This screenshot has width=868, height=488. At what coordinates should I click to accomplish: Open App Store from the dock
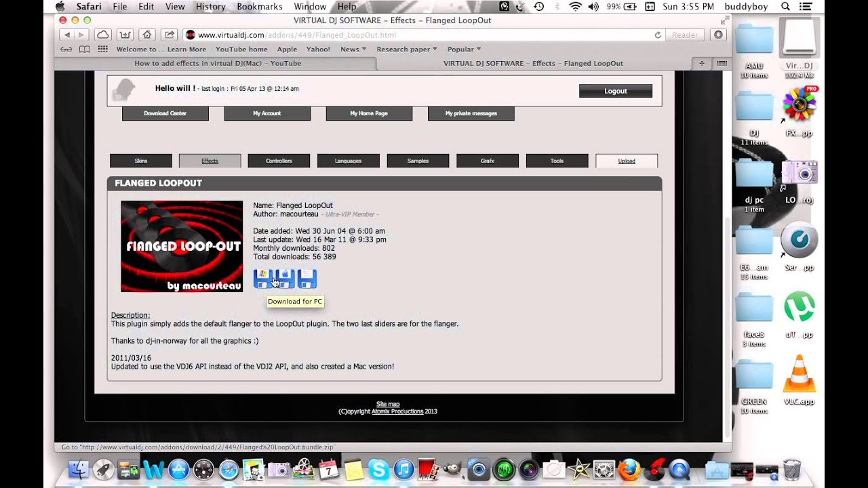click(x=179, y=469)
